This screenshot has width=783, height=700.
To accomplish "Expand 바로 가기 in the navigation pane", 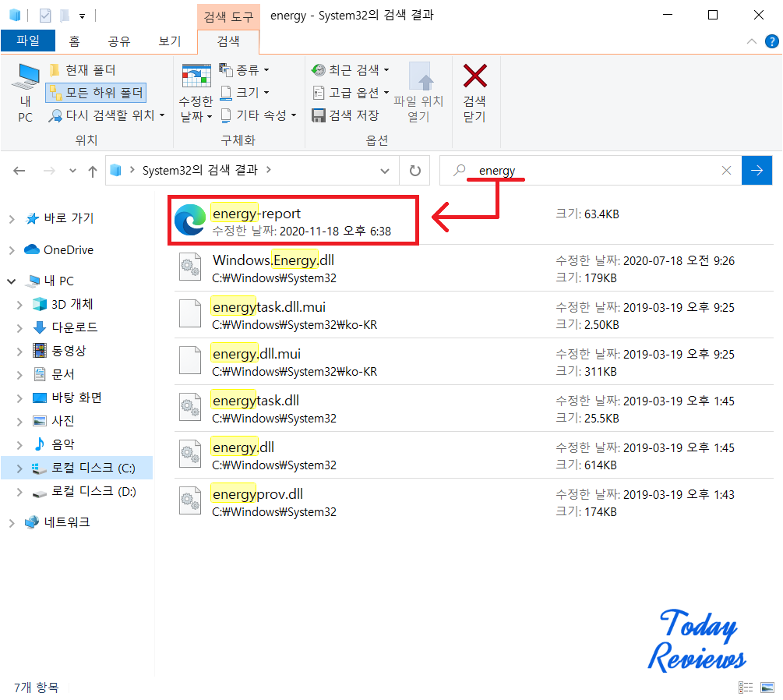I will coord(12,219).
